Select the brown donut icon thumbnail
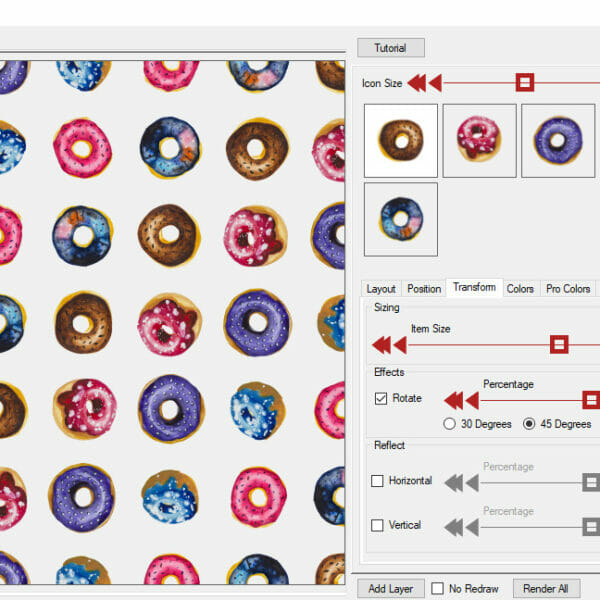Viewport: 600px width, 600px height. (401, 140)
